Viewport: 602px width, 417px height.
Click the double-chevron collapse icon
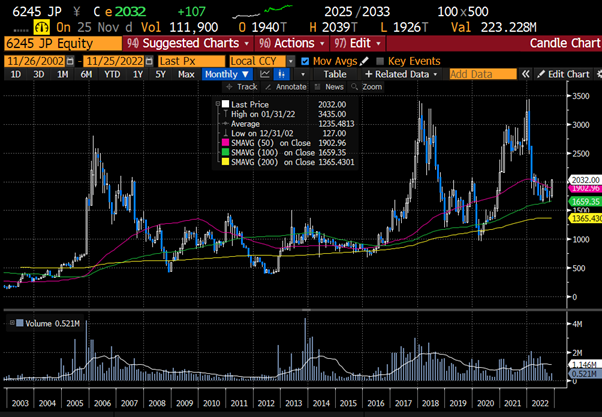point(525,74)
